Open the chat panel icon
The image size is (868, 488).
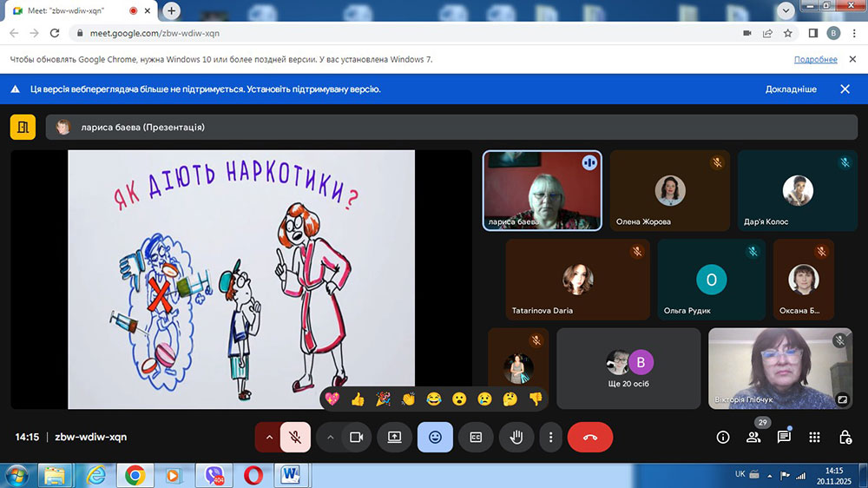pos(784,438)
